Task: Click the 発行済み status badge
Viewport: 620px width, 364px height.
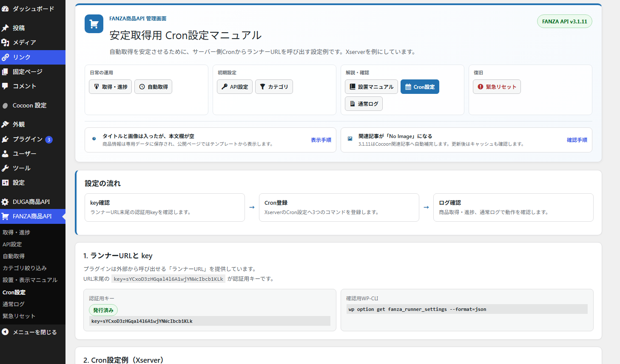Action: click(103, 310)
